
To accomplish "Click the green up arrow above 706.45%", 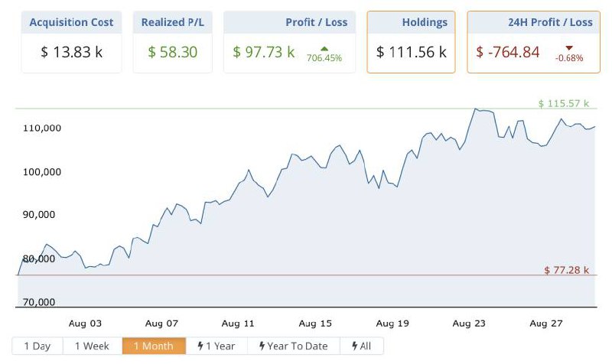I will click(x=324, y=47).
